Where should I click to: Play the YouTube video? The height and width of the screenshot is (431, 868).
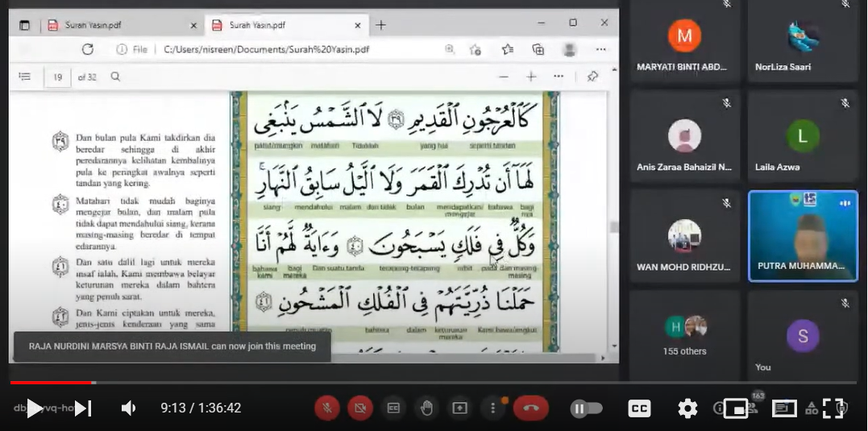coord(34,408)
